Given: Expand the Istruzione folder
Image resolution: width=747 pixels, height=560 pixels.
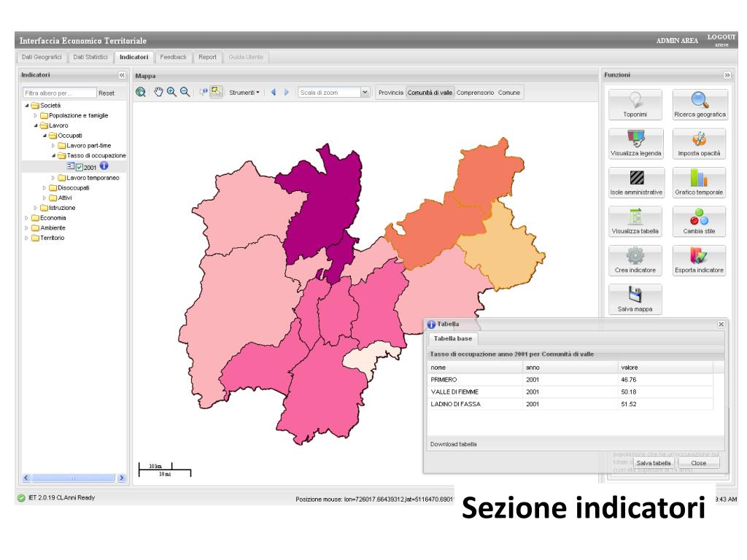Looking at the screenshot, I should coord(35,208).
